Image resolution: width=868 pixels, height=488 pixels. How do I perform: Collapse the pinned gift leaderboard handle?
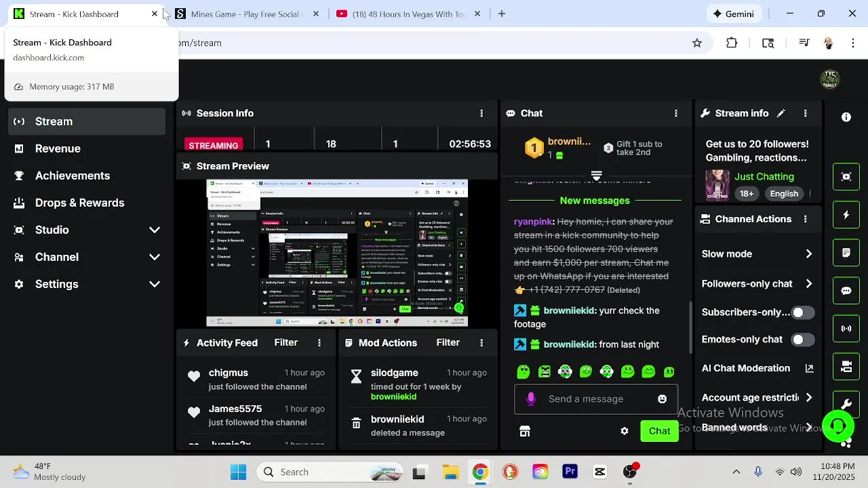pyautogui.click(x=597, y=176)
